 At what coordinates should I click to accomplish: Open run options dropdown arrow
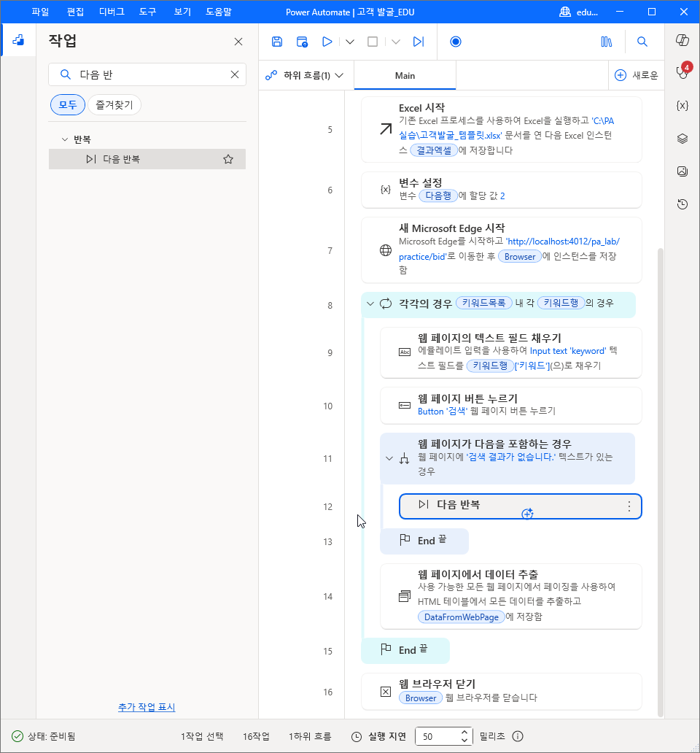[350, 42]
